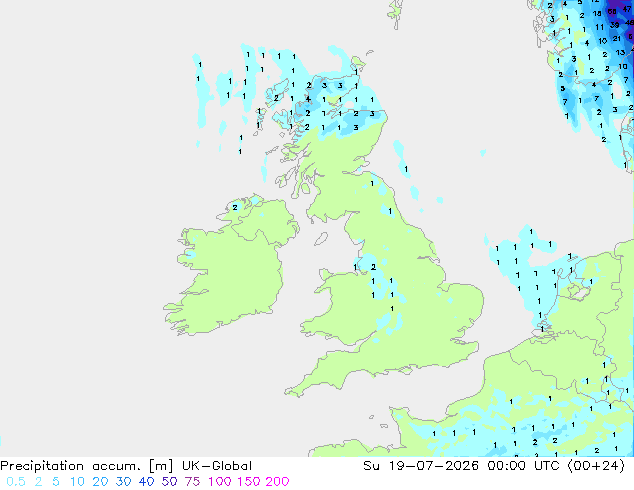Click the 20 legend value
Screen dimensions: 634x490
(100, 482)
